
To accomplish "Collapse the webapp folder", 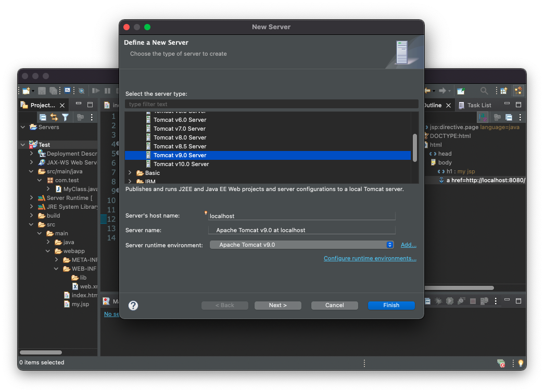I will tap(48, 251).
